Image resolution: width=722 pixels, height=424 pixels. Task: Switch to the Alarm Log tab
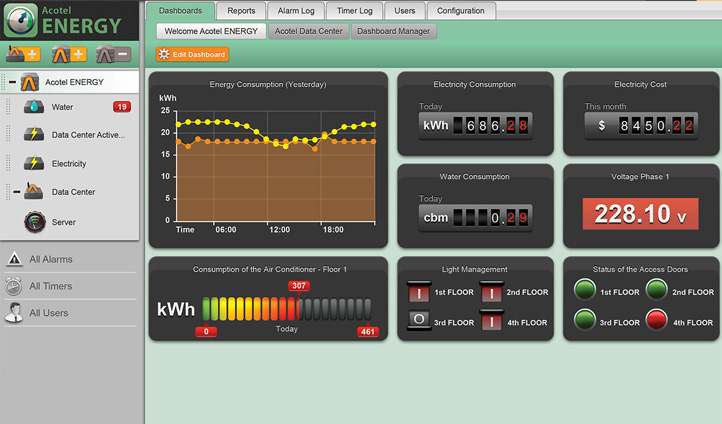(x=295, y=11)
